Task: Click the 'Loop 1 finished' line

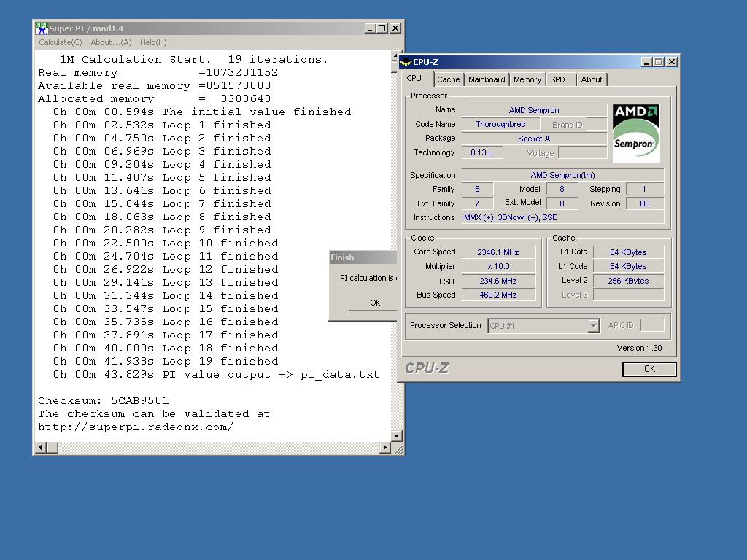Action: 162,125
